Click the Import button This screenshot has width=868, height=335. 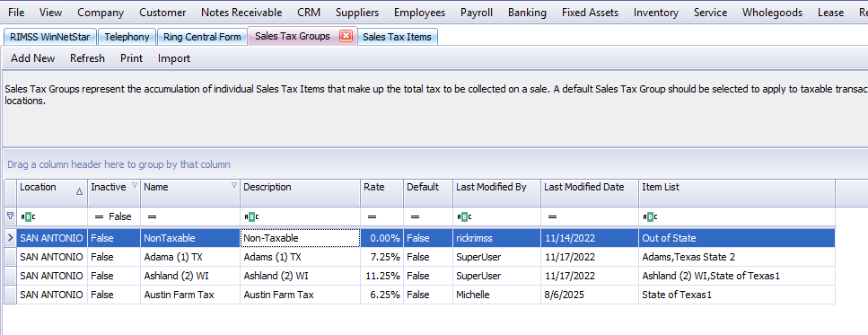click(x=174, y=58)
